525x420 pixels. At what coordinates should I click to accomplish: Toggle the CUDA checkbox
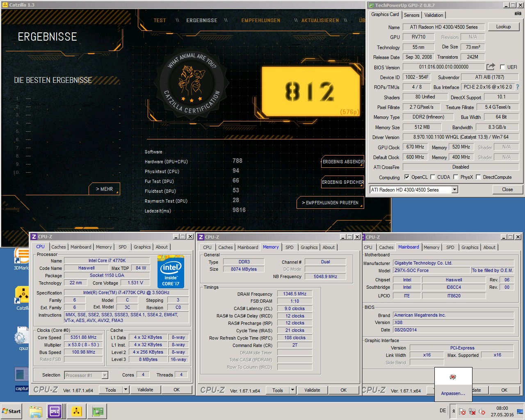pyautogui.click(x=433, y=177)
